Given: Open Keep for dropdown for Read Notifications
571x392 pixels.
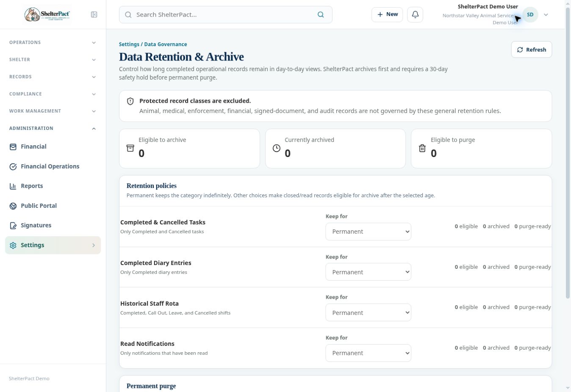Looking at the screenshot, I should pyautogui.click(x=368, y=353).
